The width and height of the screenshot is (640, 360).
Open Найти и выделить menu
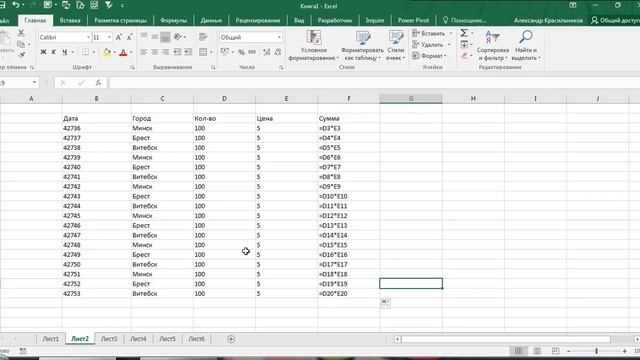[526, 45]
